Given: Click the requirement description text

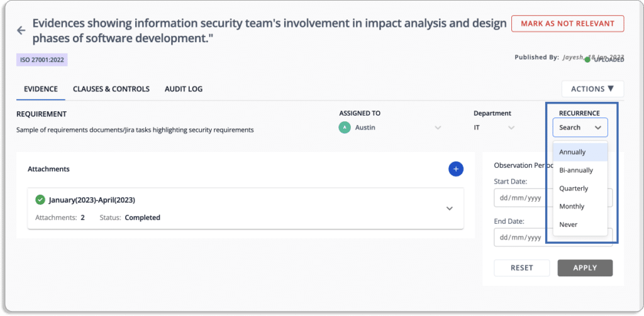Looking at the screenshot, I should coord(135,130).
